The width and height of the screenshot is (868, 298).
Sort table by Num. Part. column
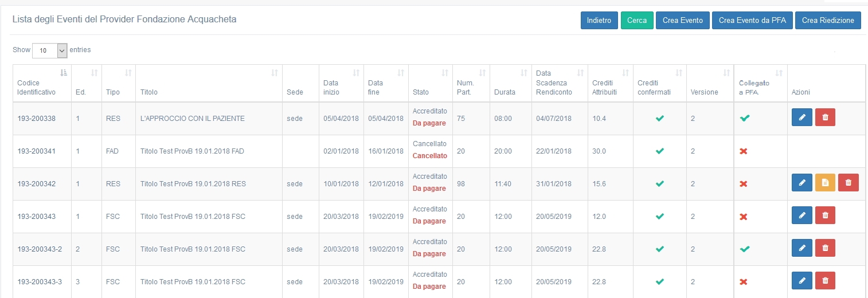482,73
